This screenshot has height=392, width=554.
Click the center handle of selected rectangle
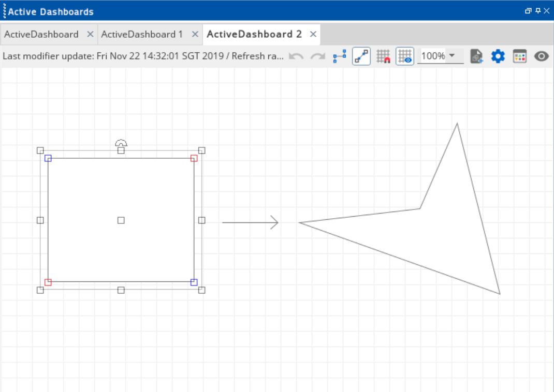121,220
